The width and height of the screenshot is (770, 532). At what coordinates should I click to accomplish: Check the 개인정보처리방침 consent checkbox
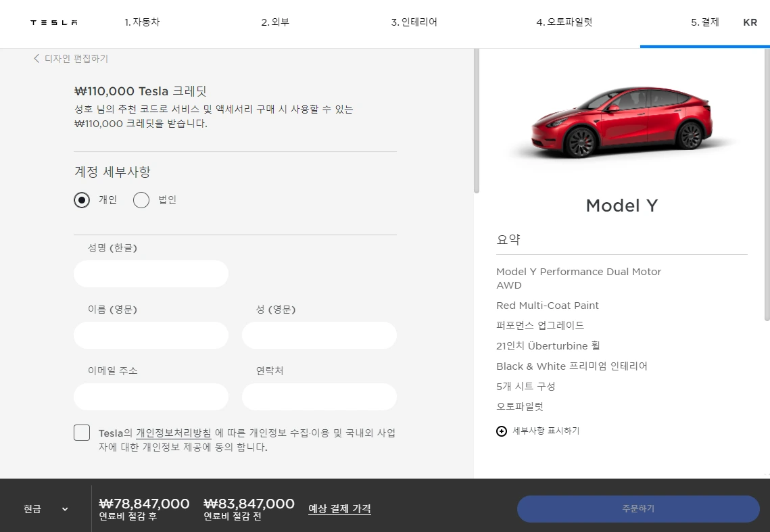tap(82, 433)
